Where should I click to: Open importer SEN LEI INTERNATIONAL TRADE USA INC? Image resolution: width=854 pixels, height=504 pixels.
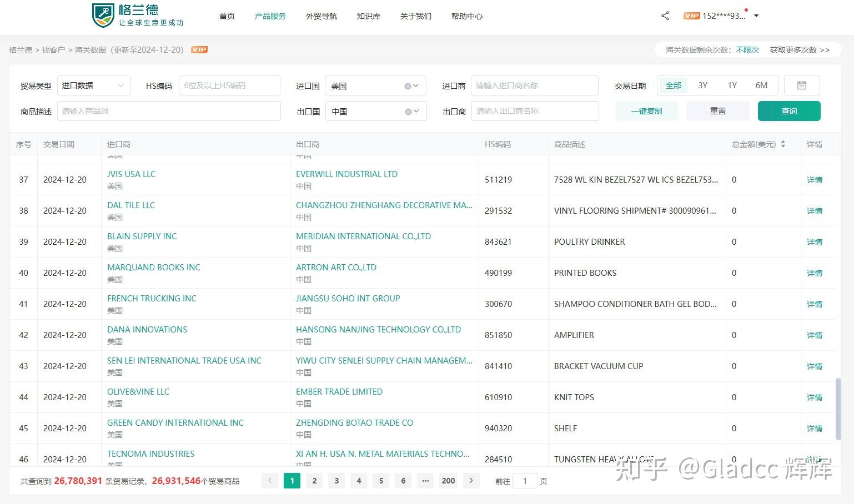[184, 361]
